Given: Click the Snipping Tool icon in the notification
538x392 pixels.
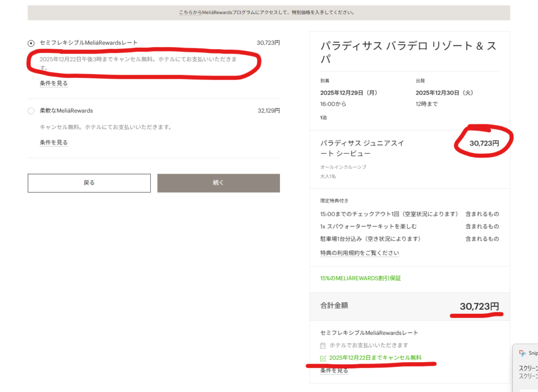Looking at the screenshot, I should [x=522, y=353].
